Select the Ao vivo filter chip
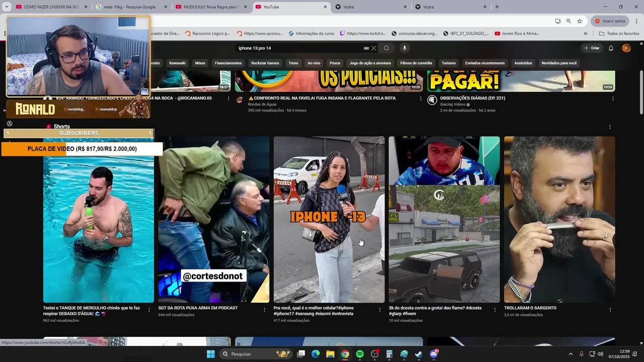The width and height of the screenshot is (644, 362). tap(314, 63)
